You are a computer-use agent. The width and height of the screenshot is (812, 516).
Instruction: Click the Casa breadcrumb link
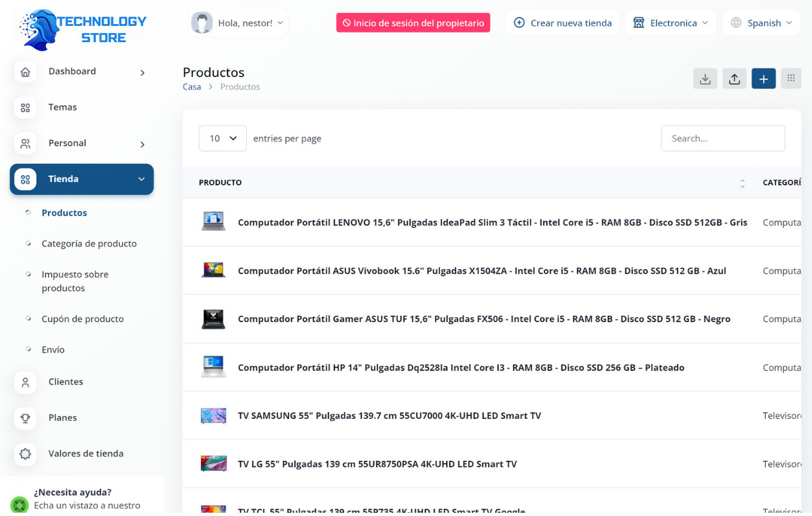tap(192, 87)
